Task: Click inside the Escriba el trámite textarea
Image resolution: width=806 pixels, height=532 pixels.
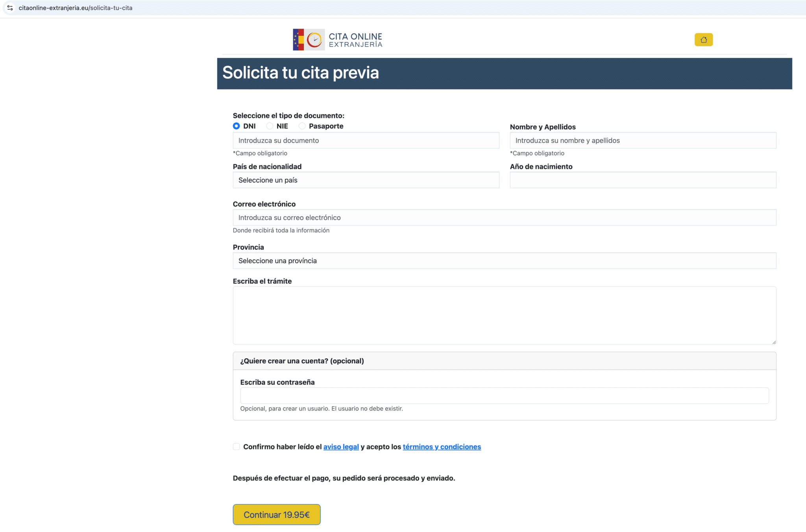Action: [504, 315]
